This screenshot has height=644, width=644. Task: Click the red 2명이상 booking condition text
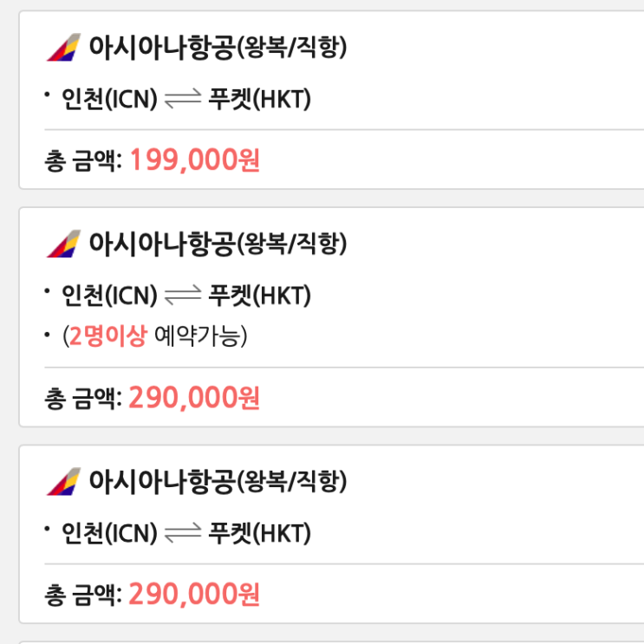coord(108,336)
